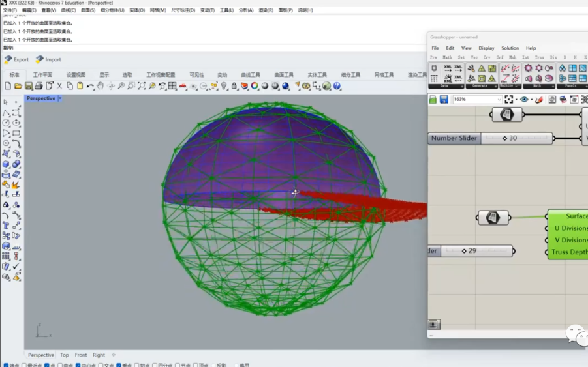588x367 pixels.
Task: Click the Pan hand icon in toolbar
Action: pyautogui.click(x=101, y=86)
